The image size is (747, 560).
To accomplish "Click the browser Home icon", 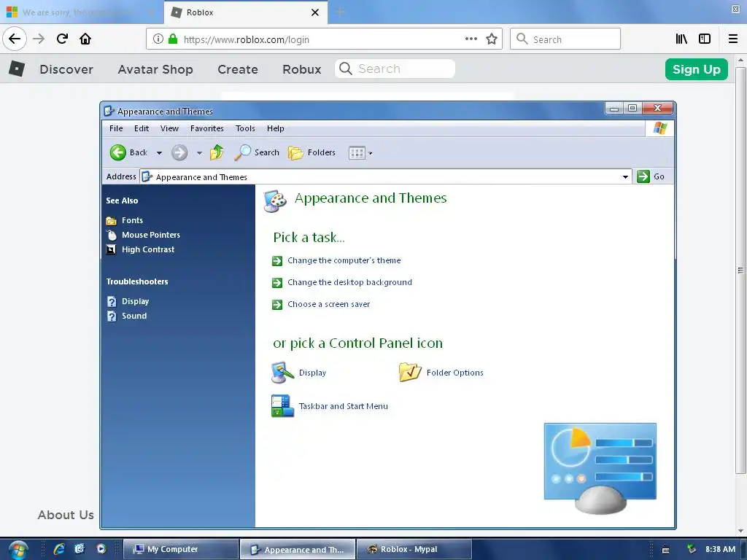I will point(85,39).
